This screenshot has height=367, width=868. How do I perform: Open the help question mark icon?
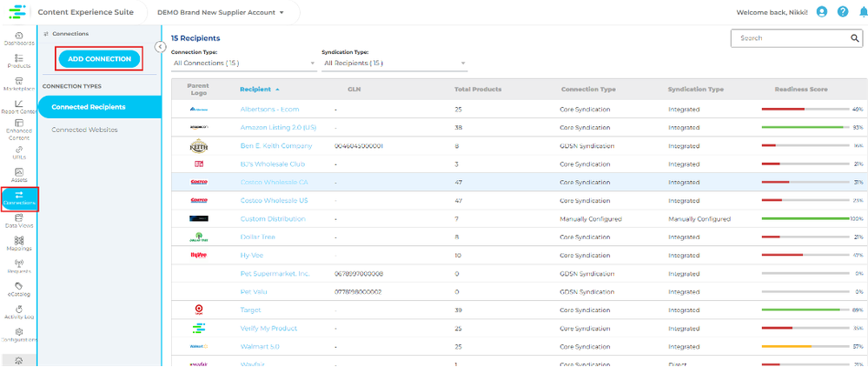click(x=843, y=11)
